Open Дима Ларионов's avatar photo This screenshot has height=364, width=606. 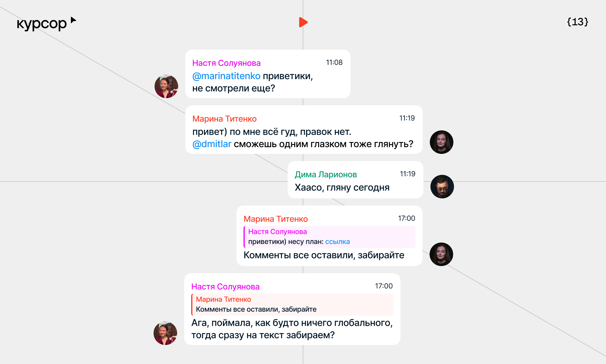point(442,187)
